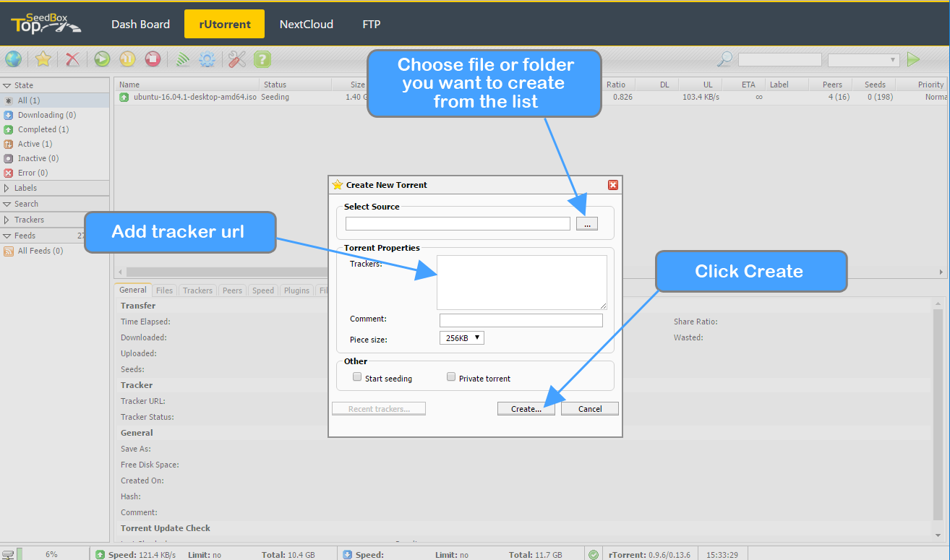Tick the Private torrent checkbox
This screenshot has width=950, height=560.
coord(451,377)
